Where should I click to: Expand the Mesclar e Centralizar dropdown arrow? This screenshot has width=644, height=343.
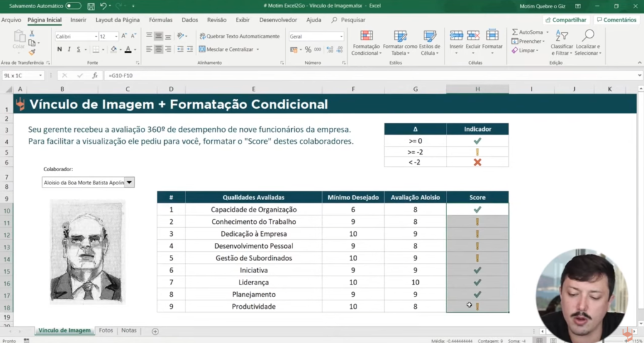coord(258,50)
